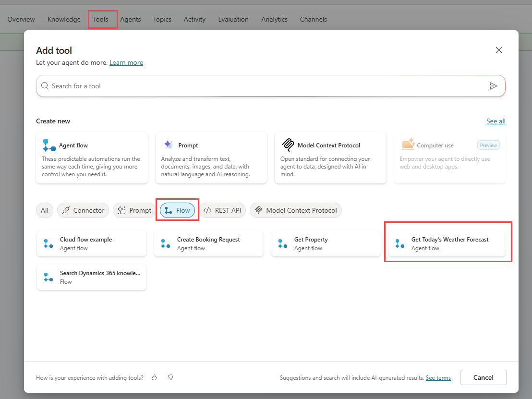The image size is (532, 399).
Task: Click the Flow filter chip icon
Action: tap(168, 210)
